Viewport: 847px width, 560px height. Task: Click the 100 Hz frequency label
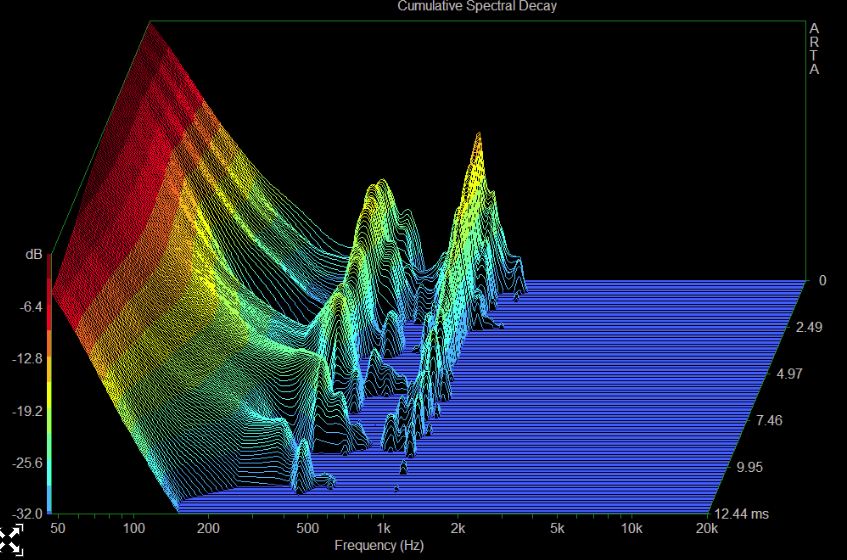(134, 528)
